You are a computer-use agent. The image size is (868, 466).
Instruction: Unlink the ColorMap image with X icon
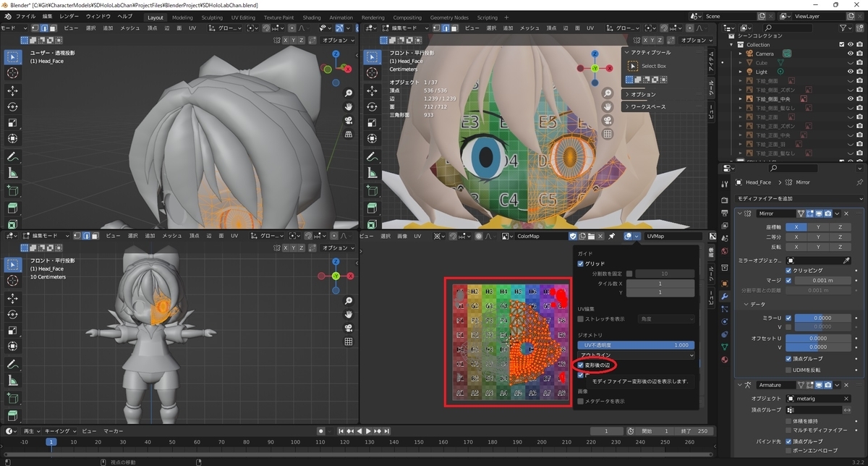pyautogui.click(x=601, y=236)
